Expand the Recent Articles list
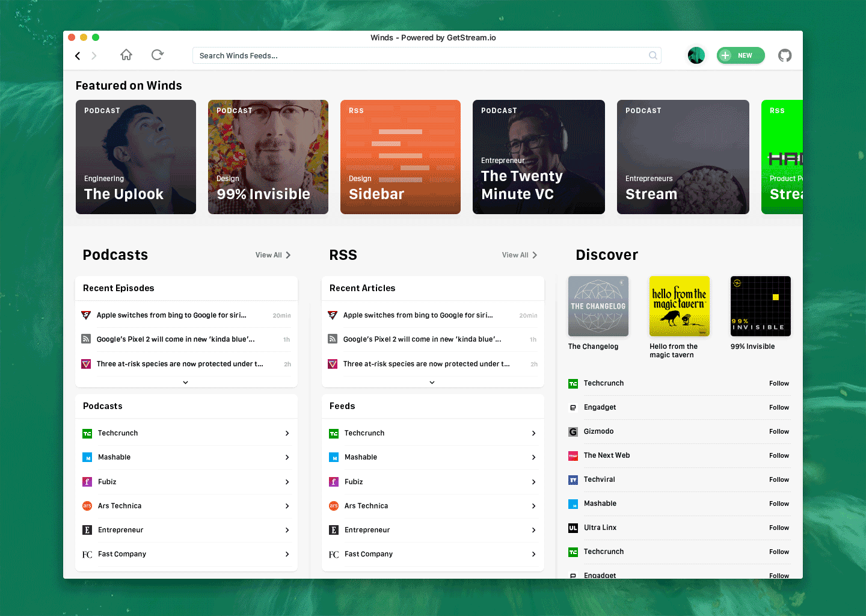 click(x=432, y=382)
